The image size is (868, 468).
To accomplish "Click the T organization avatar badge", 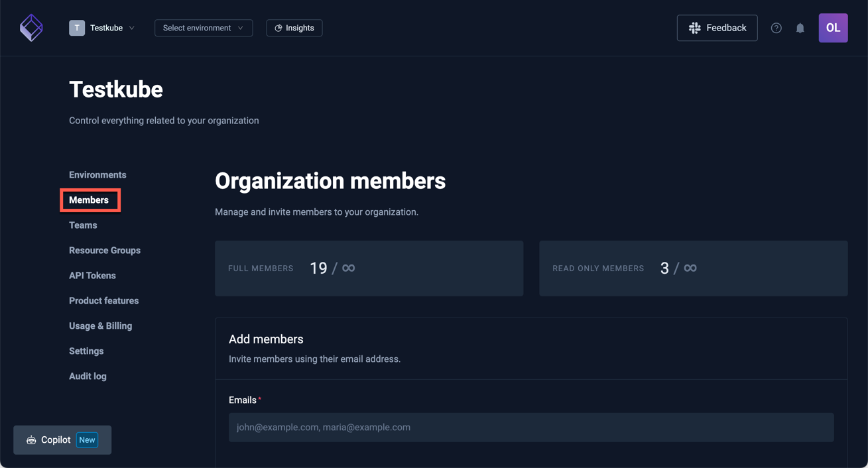I will (x=76, y=28).
